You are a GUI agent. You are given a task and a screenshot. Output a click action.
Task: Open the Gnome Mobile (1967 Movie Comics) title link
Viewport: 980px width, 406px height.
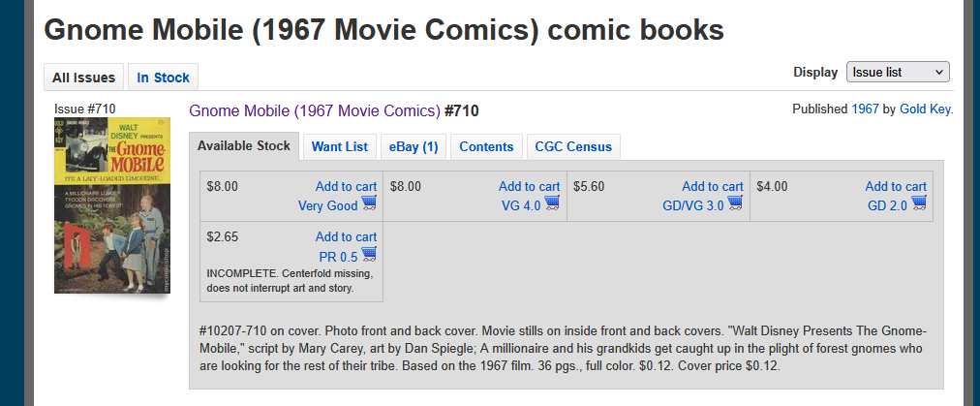314,110
